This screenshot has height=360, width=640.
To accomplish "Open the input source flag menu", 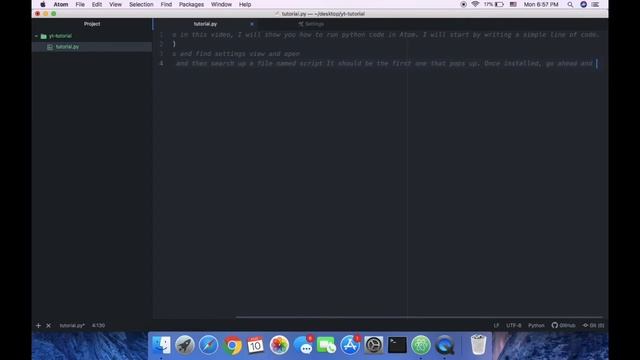I will click(x=513, y=4).
